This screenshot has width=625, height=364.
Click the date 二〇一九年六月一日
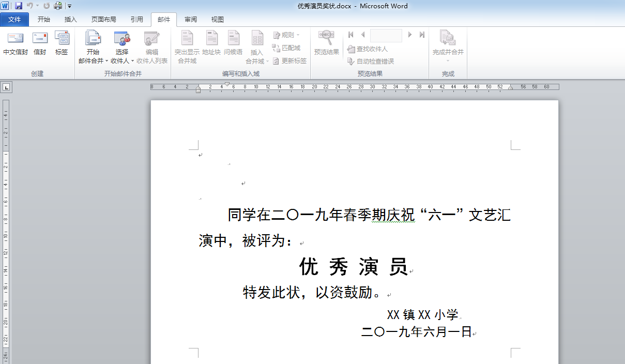coord(417,332)
